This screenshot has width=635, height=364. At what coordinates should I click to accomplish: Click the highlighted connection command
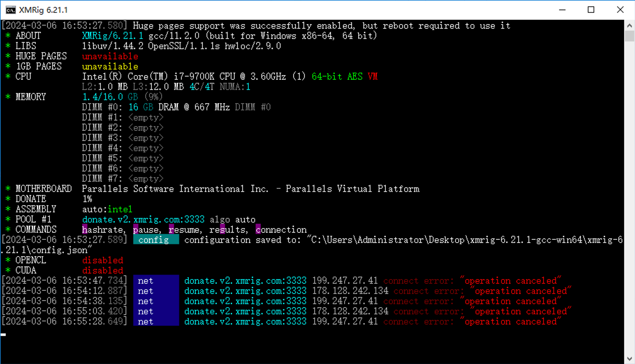(x=281, y=229)
